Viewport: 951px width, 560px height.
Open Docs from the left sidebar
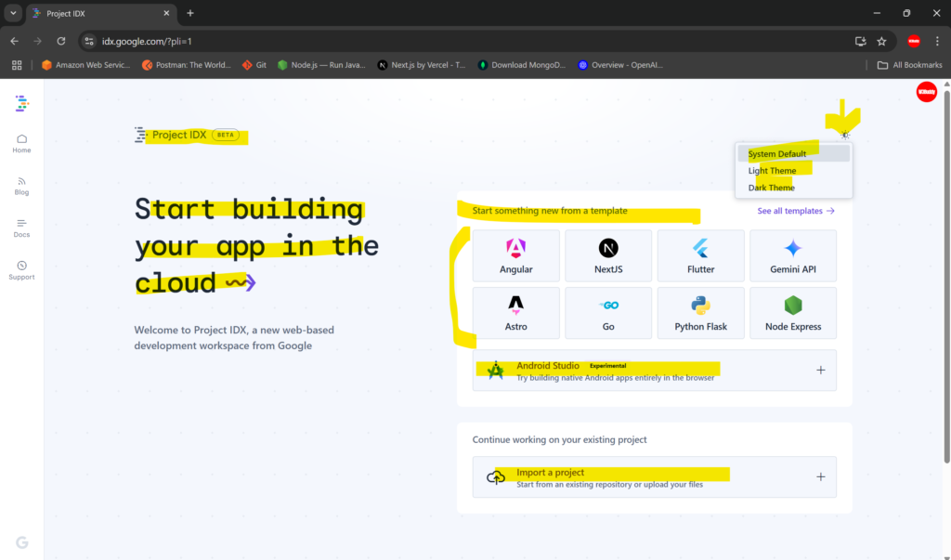(22, 228)
